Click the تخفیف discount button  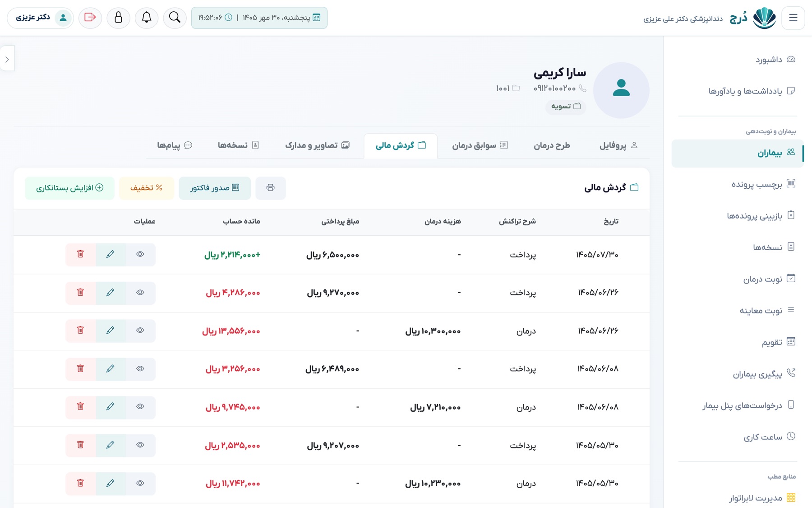click(147, 188)
